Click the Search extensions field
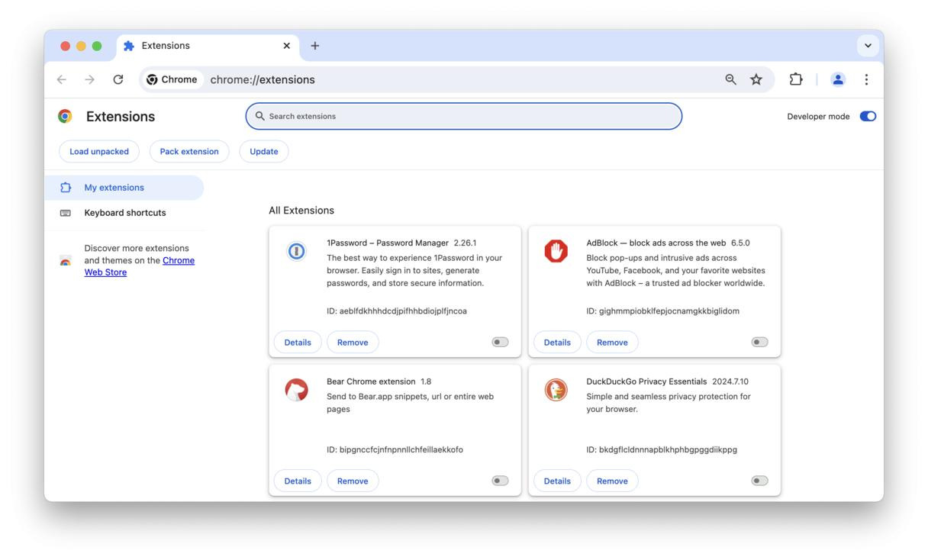The width and height of the screenshot is (928, 560). [463, 116]
